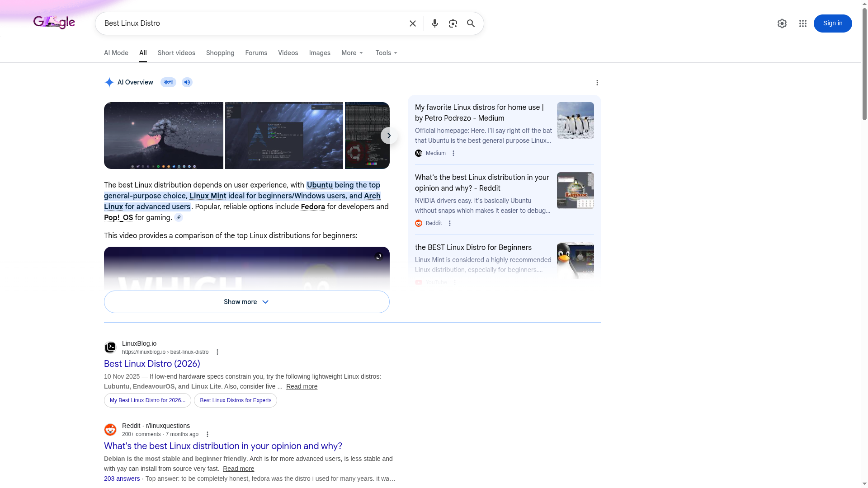Open the AI Overview three-dot menu
Screen dimensions: 868x488
coord(597,83)
